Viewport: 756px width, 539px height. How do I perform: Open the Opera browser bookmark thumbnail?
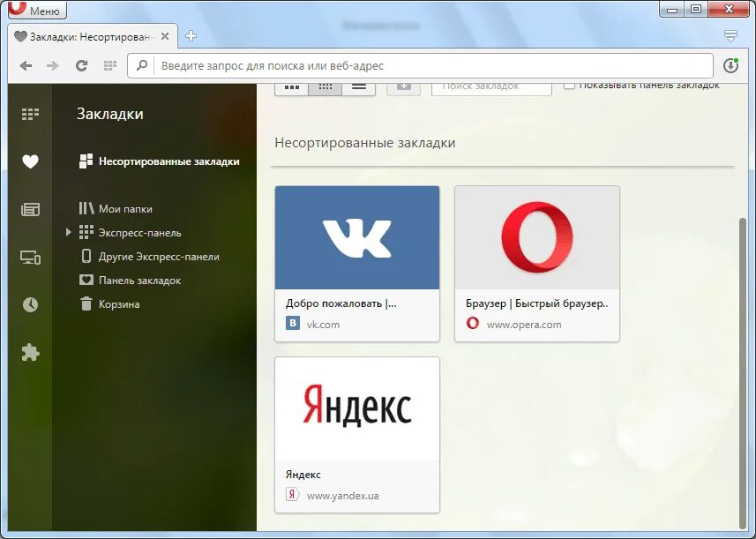537,237
